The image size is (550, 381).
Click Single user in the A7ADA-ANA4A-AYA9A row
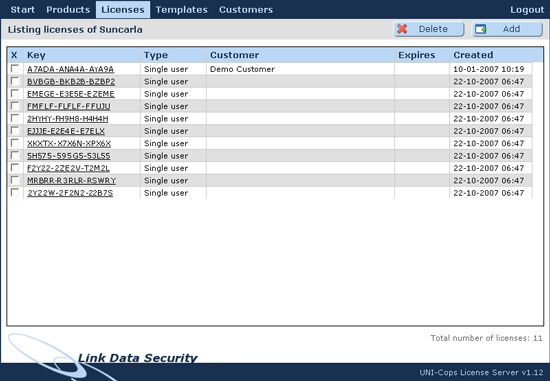click(166, 69)
